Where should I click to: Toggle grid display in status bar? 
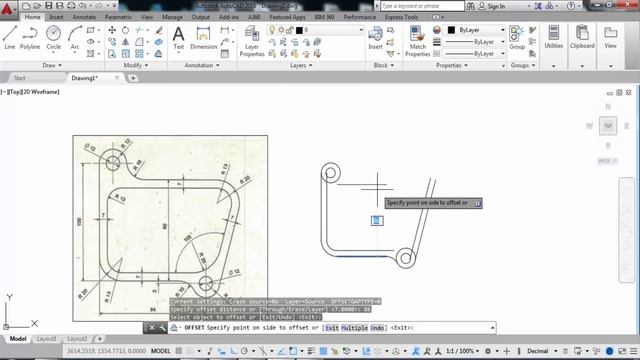(x=179, y=351)
